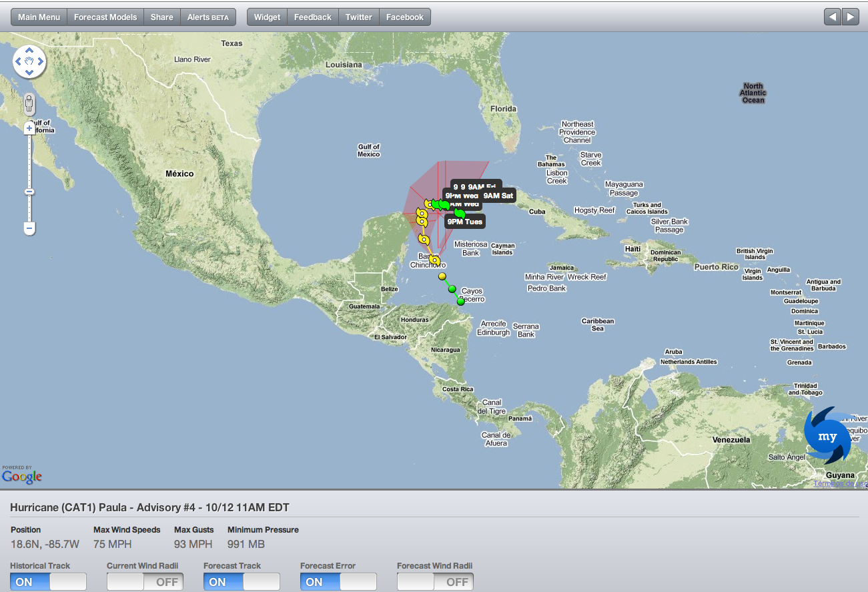
Task: Select yellow hurricane marker at Banco Chinchorro
Action: tap(434, 260)
